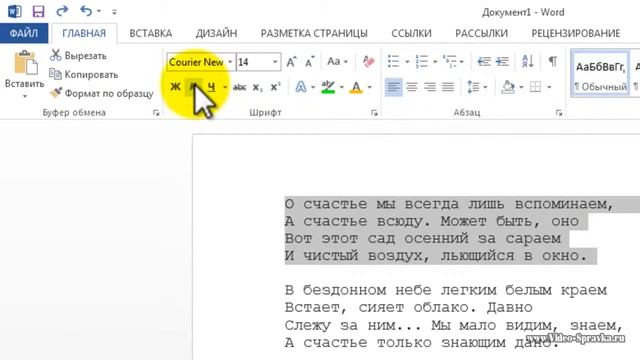Toggle superscript x² button

click(276, 87)
